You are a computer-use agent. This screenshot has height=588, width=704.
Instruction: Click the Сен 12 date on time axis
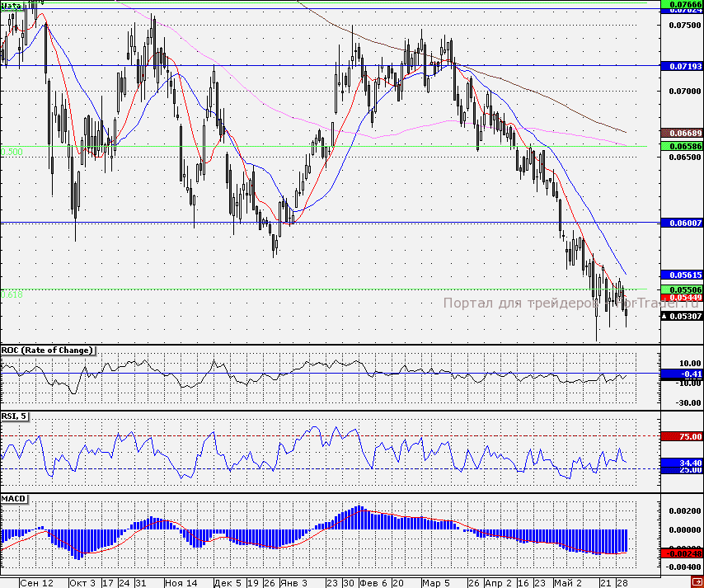[x=36, y=582]
